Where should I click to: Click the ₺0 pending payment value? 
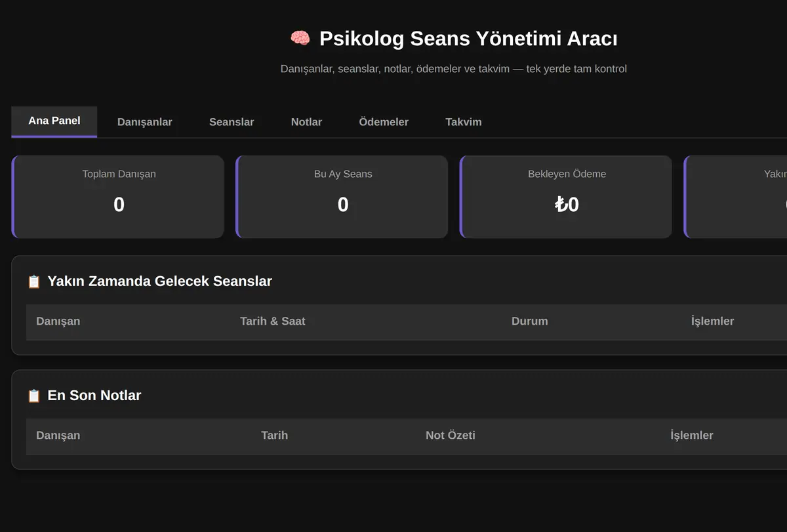(567, 205)
